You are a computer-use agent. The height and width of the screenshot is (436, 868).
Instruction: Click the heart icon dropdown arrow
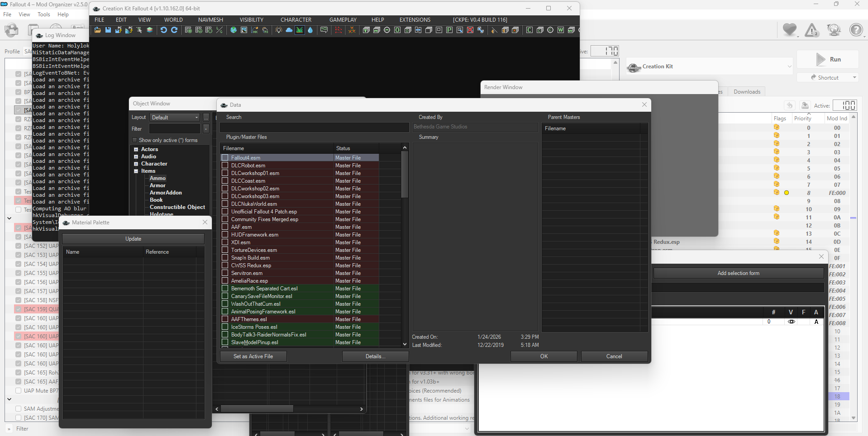[x=798, y=36]
